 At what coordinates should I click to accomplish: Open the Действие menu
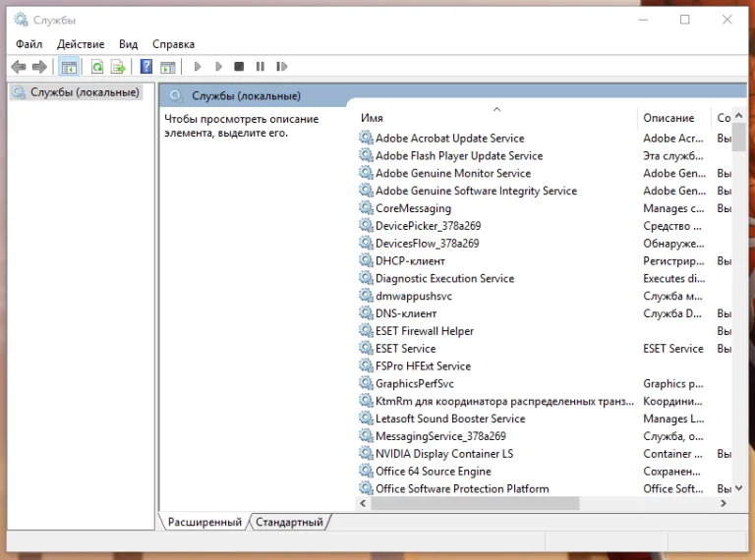[81, 44]
